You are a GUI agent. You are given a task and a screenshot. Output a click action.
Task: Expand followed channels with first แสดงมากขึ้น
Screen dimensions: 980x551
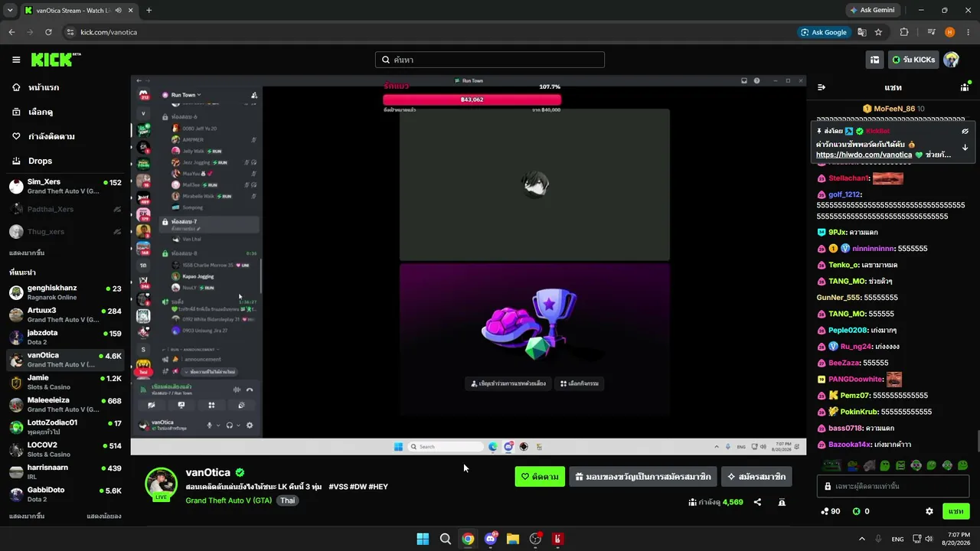click(27, 253)
